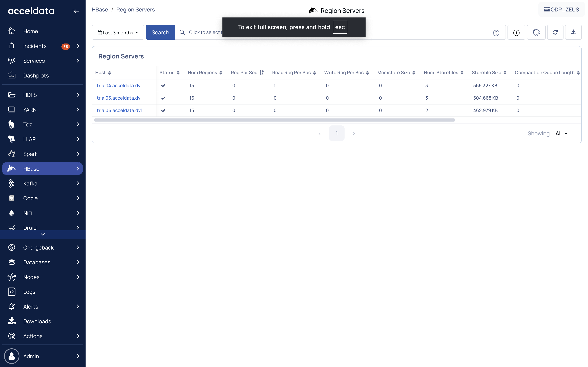588x367 pixels.
Task: Toggle sort on Num Regions column
Action: click(221, 73)
